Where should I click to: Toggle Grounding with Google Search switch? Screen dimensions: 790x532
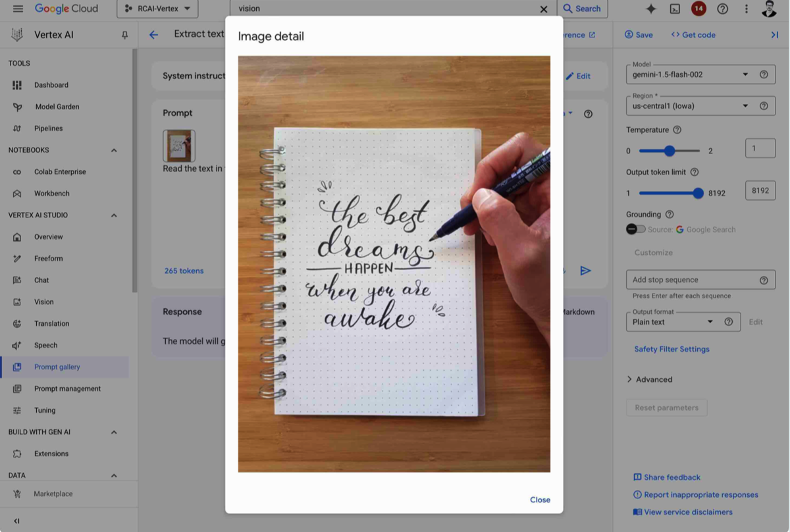pos(635,230)
